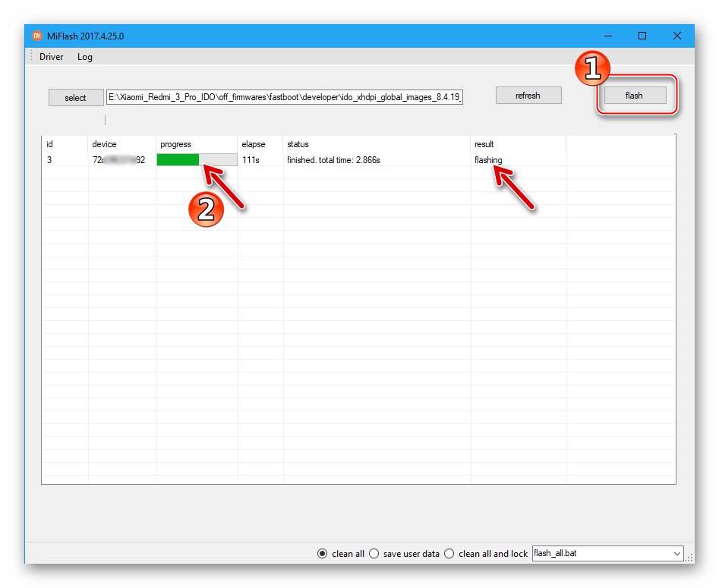This screenshot has height=588, width=719.
Task: Maximize the MiFlash window
Action: [x=642, y=36]
